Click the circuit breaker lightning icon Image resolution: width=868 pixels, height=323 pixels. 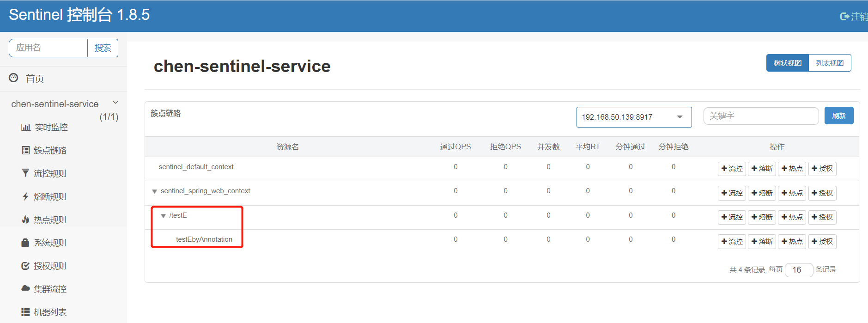click(x=25, y=196)
